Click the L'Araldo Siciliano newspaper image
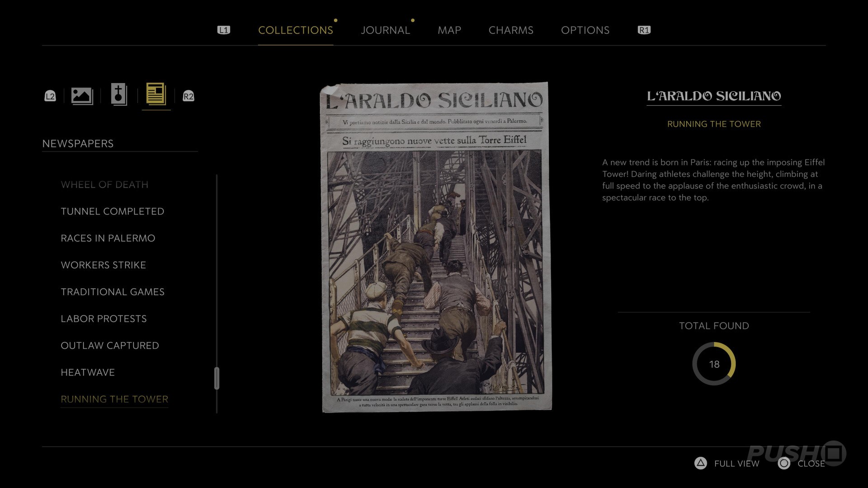 (436, 248)
